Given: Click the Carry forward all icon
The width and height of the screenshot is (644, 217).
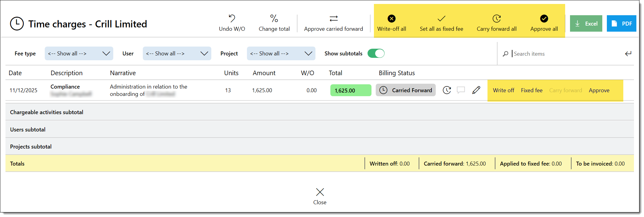Looking at the screenshot, I should point(496,19).
